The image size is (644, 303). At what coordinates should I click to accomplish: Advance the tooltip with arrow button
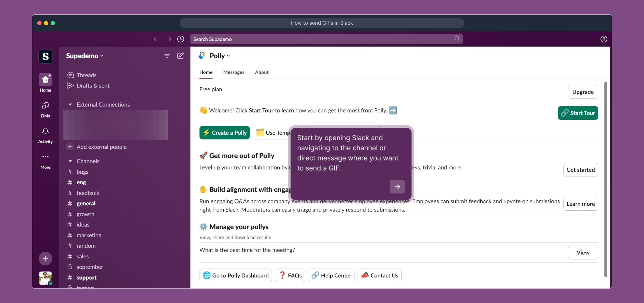pos(397,187)
